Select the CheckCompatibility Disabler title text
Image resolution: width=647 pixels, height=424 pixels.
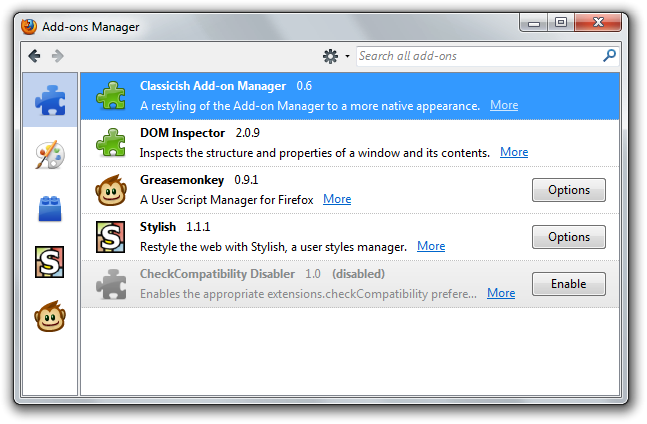(217, 274)
